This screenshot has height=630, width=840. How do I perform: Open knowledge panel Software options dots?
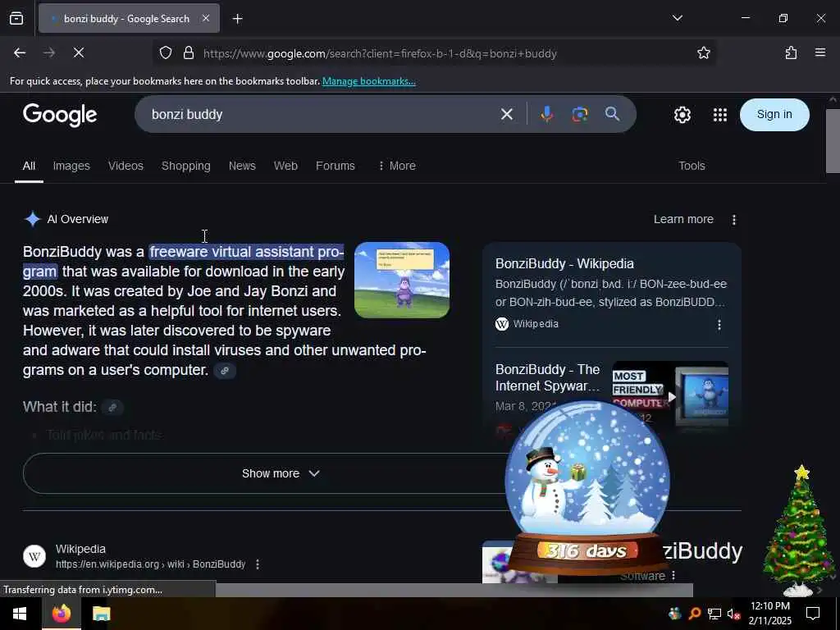pyautogui.click(x=673, y=576)
